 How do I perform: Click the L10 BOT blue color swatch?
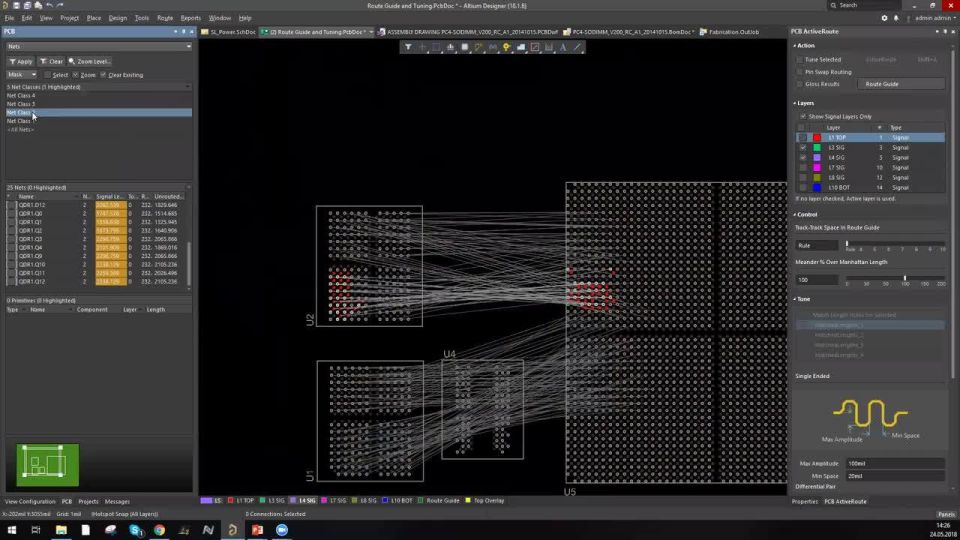tap(817, 188)
